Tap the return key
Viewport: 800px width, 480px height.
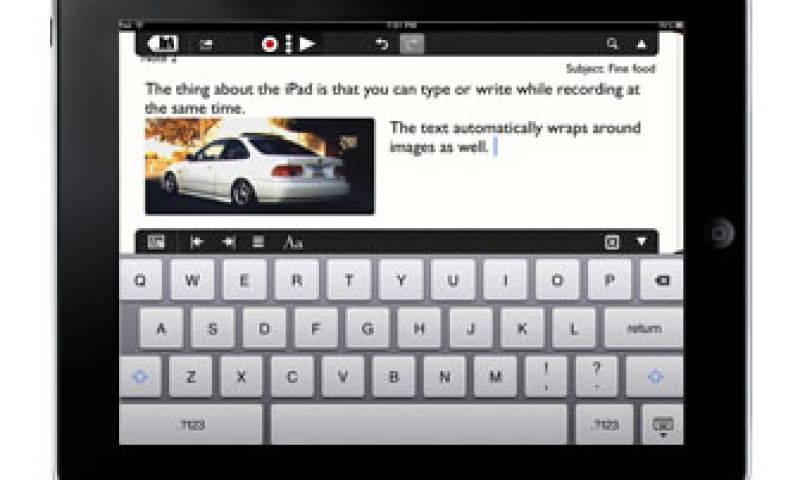tap(644, 329)
